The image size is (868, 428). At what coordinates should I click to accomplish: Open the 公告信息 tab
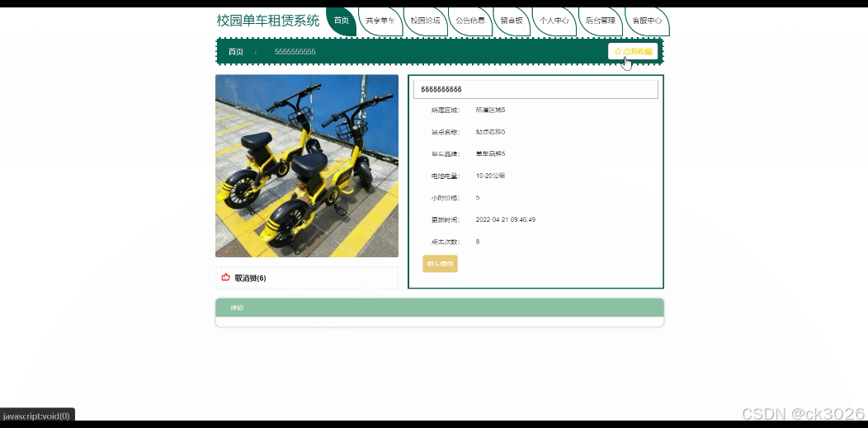(x=470, y=21)
